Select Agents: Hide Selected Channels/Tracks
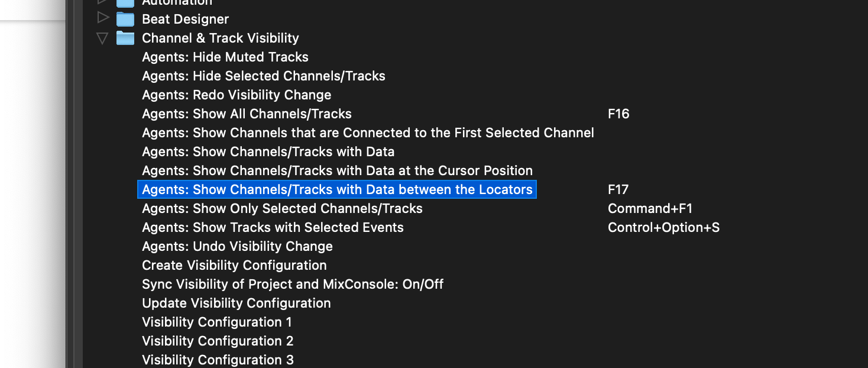 click(x=264, y=76)
